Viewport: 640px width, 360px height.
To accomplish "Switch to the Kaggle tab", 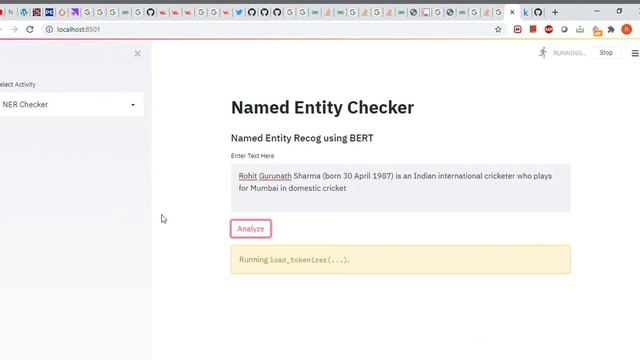I will (526, 13).
